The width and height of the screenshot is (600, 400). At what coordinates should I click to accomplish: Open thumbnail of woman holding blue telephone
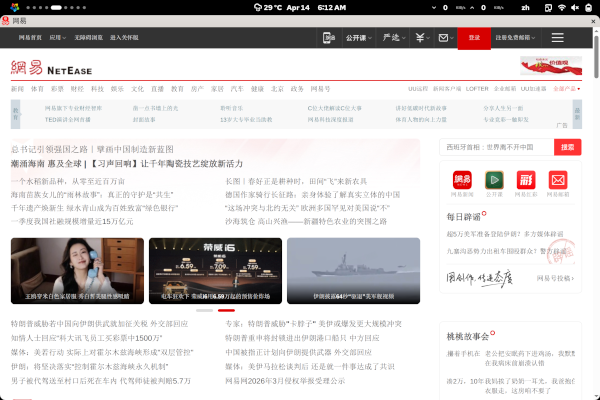77,271
